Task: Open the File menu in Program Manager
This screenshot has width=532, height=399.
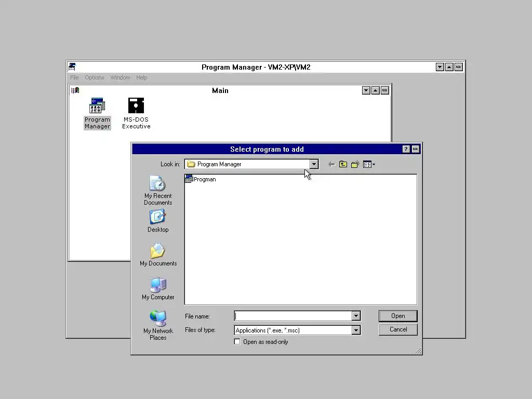Action: [x=74, y=77]
